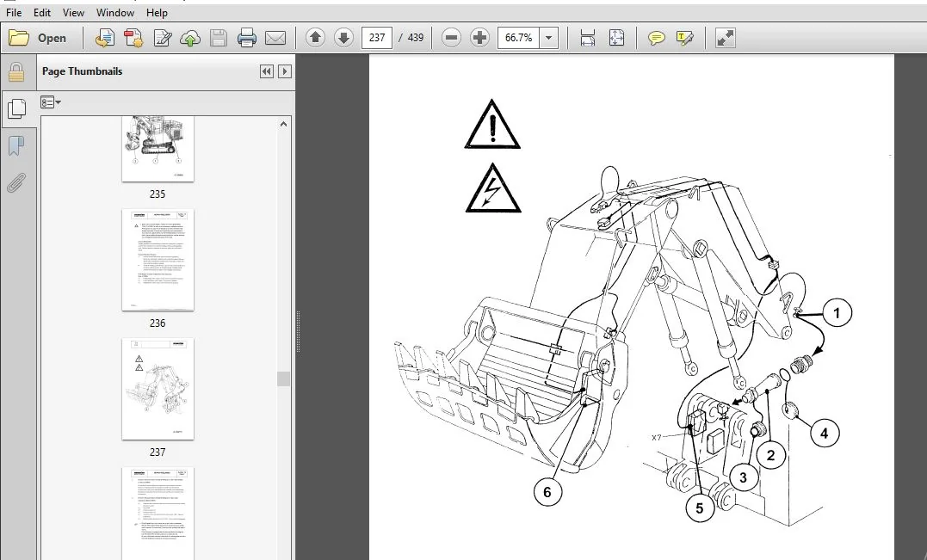The image size is (927, 560).
Task: Add a sticky note comment
Action: (x=656, y=38)
